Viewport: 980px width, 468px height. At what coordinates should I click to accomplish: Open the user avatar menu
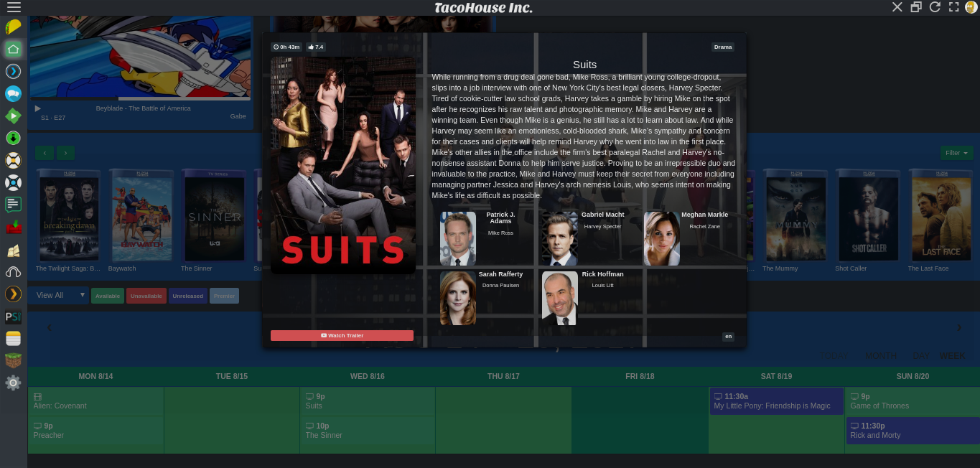point(971,7)
